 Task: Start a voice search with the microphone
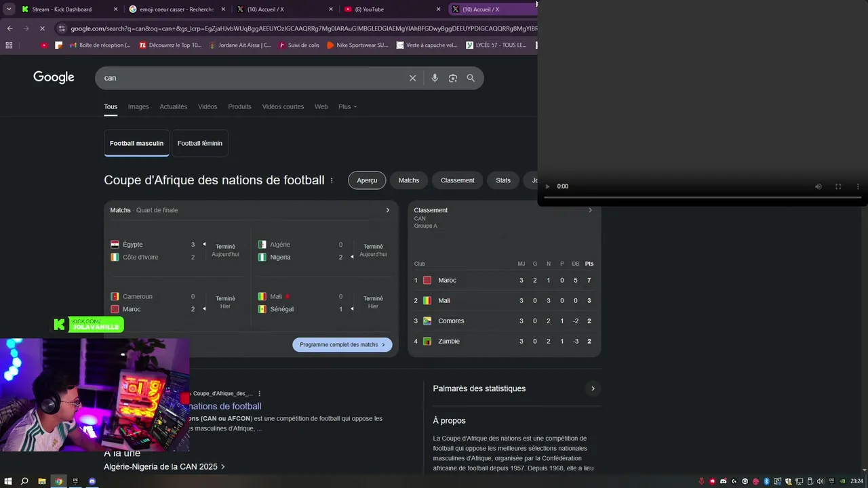435,78
